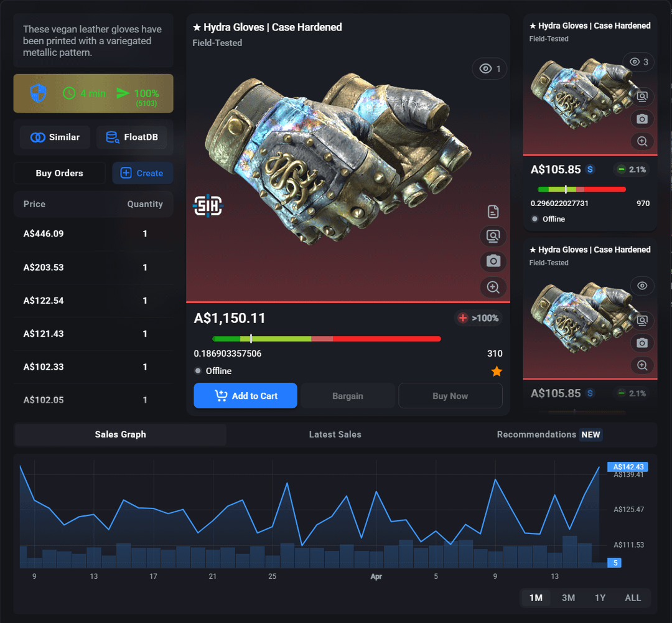672x623 pixels.
Task: Switch chart range to 3M
Action: [568, 597]
